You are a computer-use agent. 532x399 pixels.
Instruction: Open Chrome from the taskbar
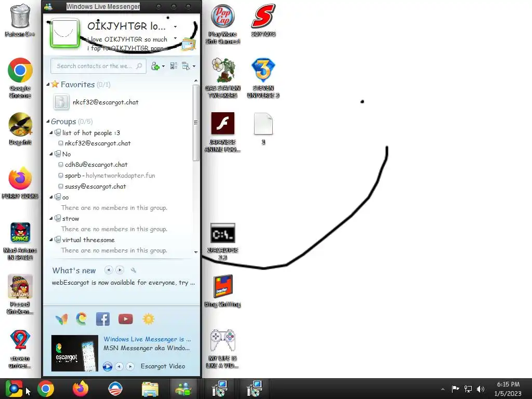click(46, 389)
